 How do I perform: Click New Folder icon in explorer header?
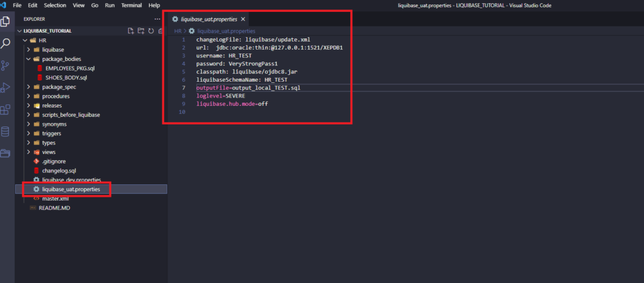pos(141,31)
